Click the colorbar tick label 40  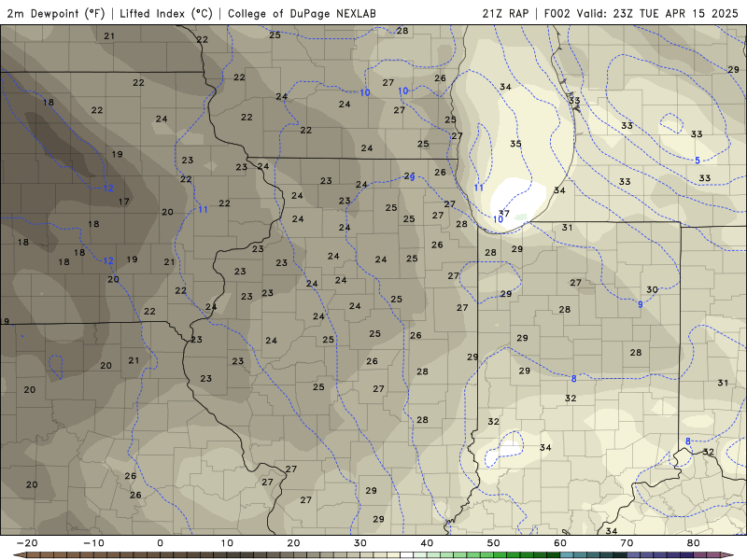pyautogui.click(x=427, y=543)
